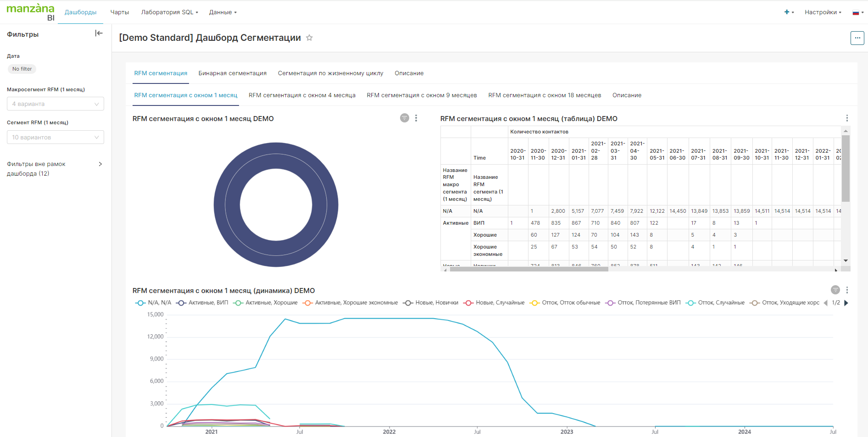Toggle Активные, ВИП series visibility
868x437 pixels.
202,303
